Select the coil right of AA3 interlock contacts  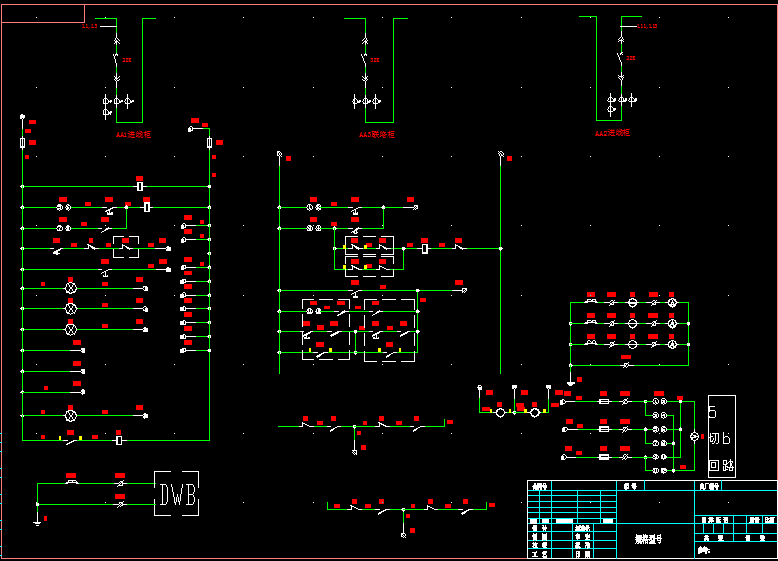[x=425, y=249]
